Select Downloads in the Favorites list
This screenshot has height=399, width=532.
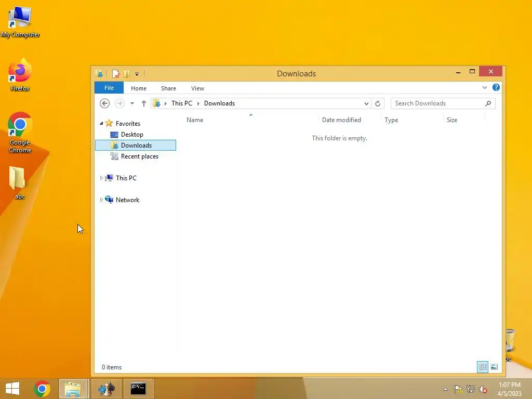(136, 145)
